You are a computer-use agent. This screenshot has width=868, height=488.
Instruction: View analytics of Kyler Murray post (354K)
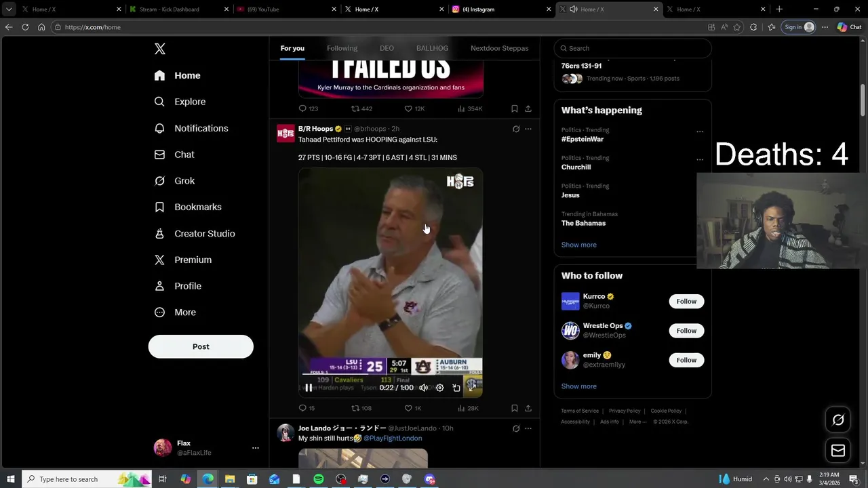(470, 108)
